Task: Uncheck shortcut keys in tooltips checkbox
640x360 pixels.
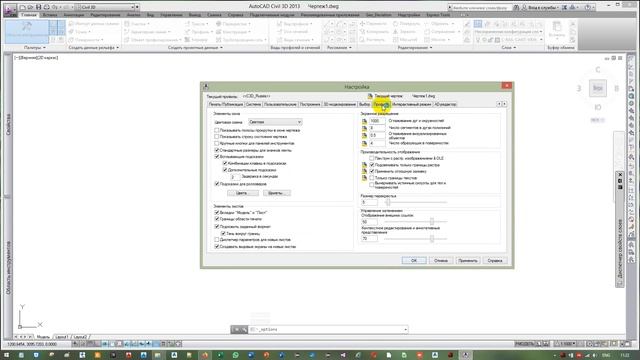Action: (225, 163)
